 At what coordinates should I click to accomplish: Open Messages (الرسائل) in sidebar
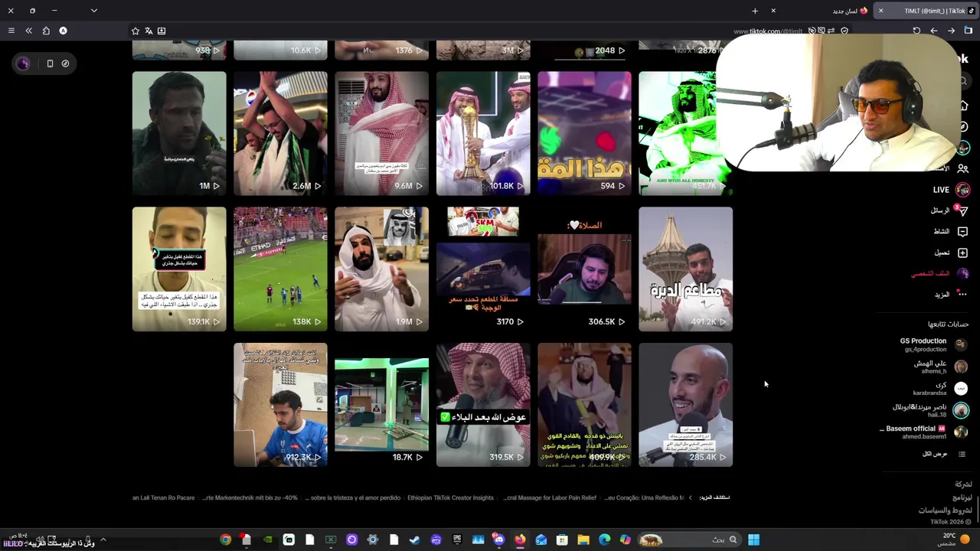[949, 210]
